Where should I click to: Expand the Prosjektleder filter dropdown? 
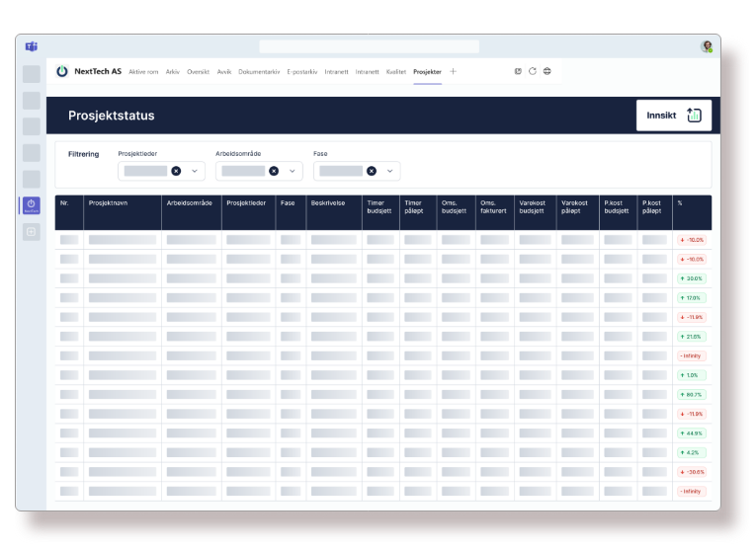point(195,171)
